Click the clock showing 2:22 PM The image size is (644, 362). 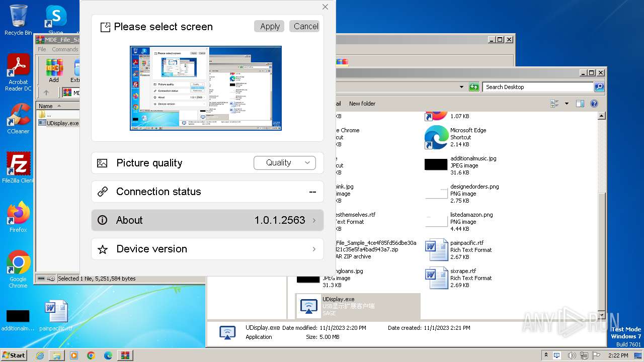618,355
